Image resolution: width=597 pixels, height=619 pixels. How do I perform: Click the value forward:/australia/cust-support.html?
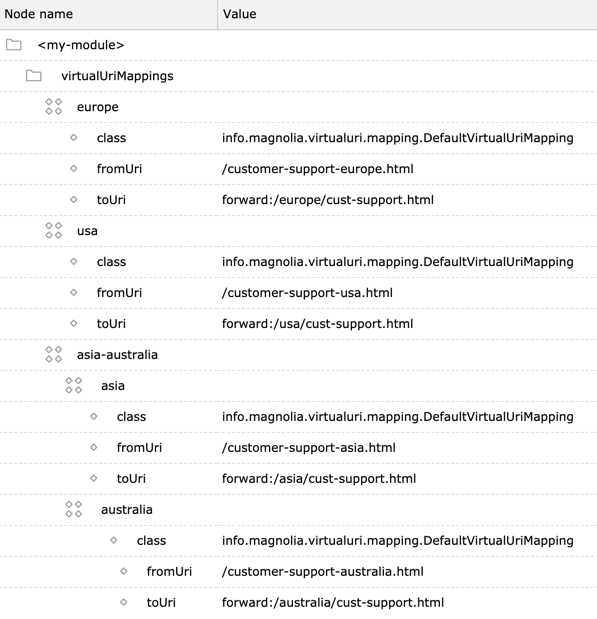point(333,602)
